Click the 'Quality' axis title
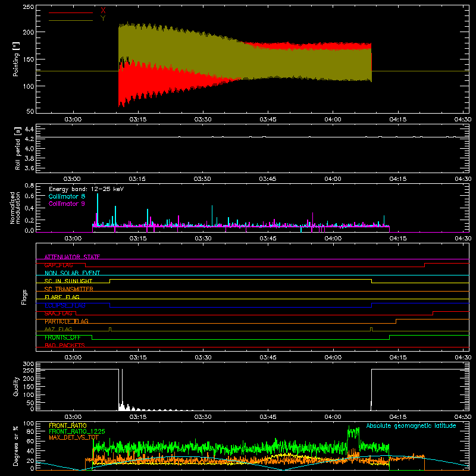The image size is (476, 476). [16, 386]
